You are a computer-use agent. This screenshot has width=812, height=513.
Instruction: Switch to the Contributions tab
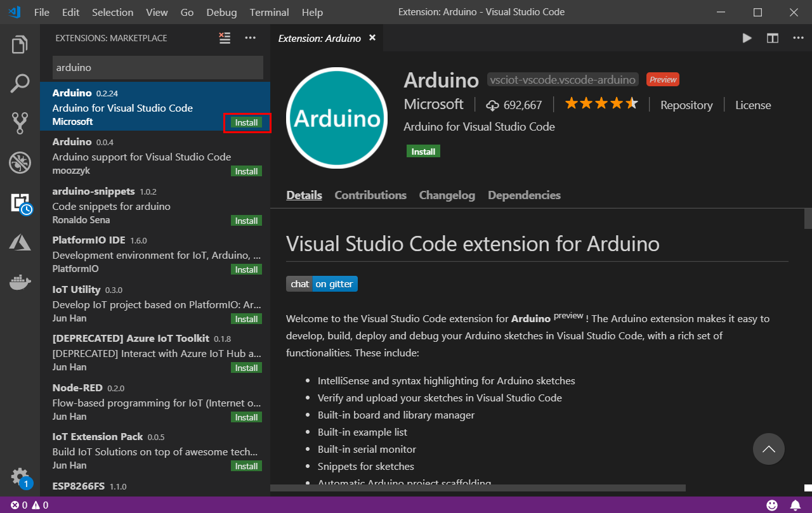point(370,195)
